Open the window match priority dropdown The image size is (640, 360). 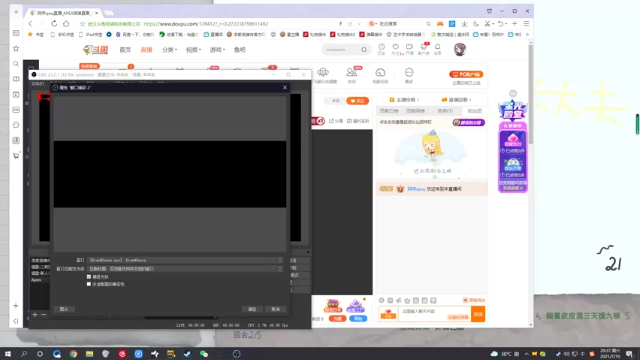[x=185, y=269]
